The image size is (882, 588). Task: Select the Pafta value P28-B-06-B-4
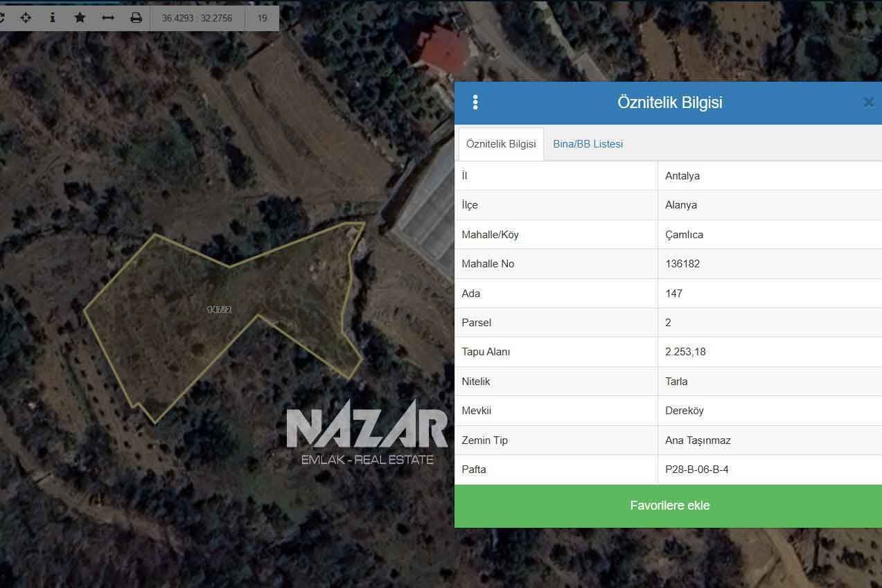(697, 470)
